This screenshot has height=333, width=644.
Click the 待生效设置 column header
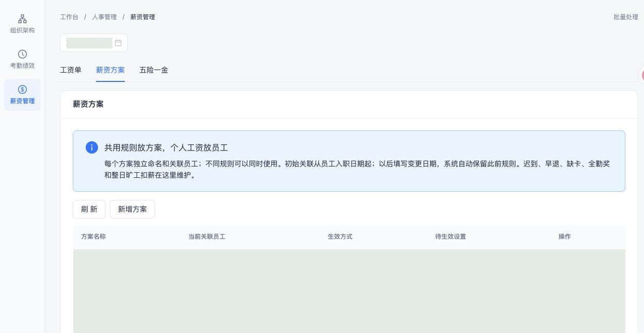[x=450, y=237]
